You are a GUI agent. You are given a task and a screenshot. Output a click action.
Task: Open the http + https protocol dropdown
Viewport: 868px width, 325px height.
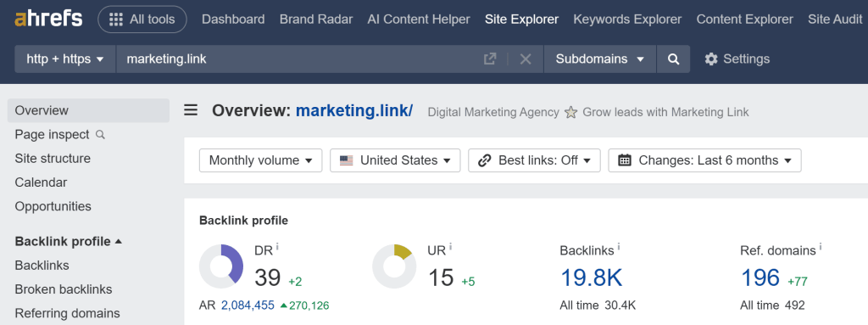point(65,59)
